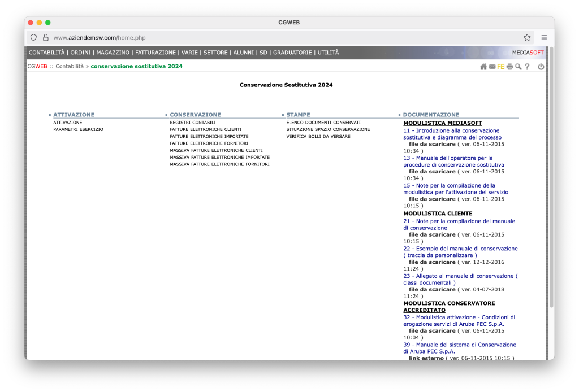Screen dimensions: 579x392
Task: Click MASSIVA FATTURE ELETTRONICHE FORNITORI
Action: pyautogui.click(x=219, y=164)
